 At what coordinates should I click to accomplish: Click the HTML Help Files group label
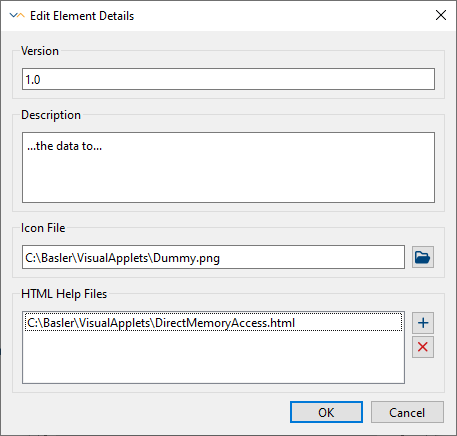click(x=64, y=294)
